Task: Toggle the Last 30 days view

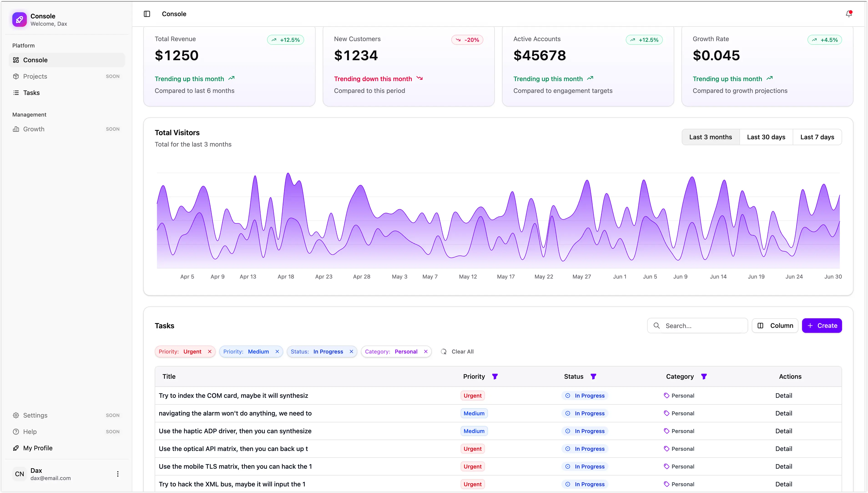Action: 766,137
